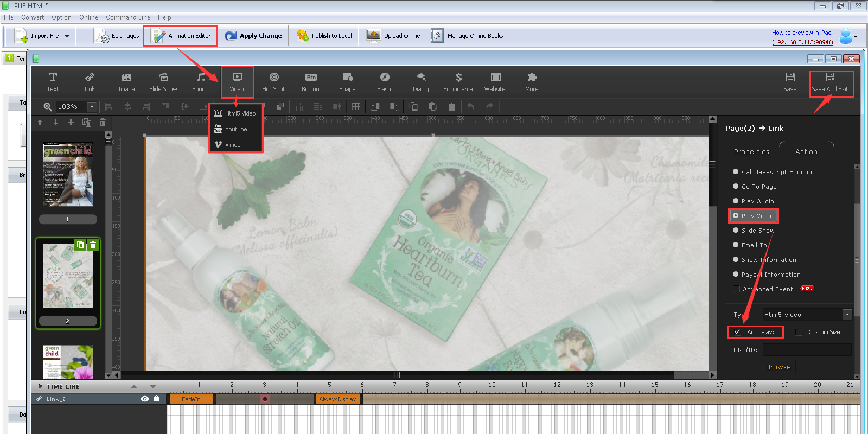Click the timeline up chevron
Viewport: 868px width, 434px height.
point(134,387)
